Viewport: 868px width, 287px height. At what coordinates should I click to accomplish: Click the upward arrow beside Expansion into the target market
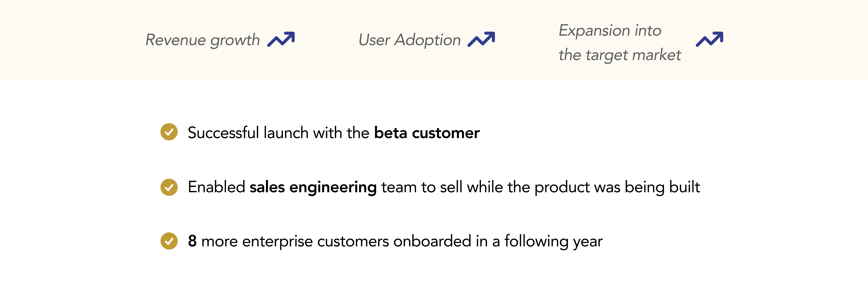click(710, 39)
